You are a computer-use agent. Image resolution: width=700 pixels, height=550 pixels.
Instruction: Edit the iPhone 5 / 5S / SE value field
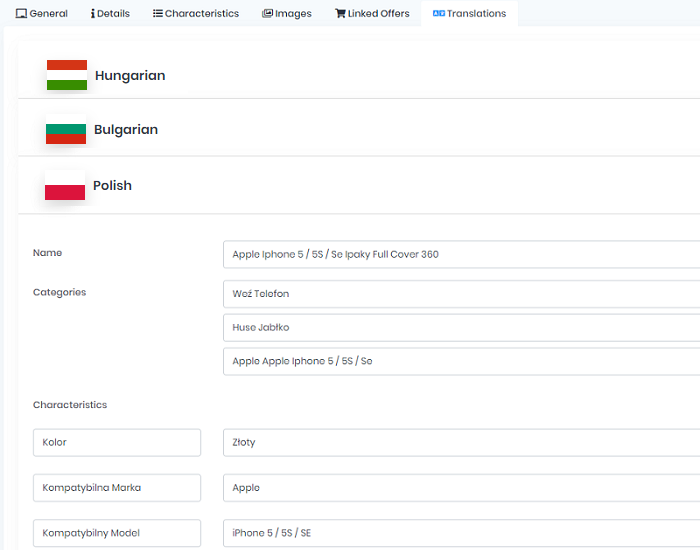pos(462,533)
